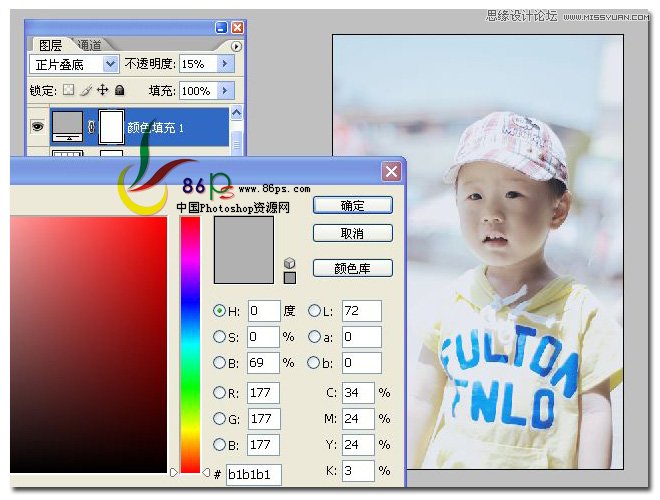Open the blend mode 正片叠底 dropdown
Screen dimensions: 660x500
(110, 64)
